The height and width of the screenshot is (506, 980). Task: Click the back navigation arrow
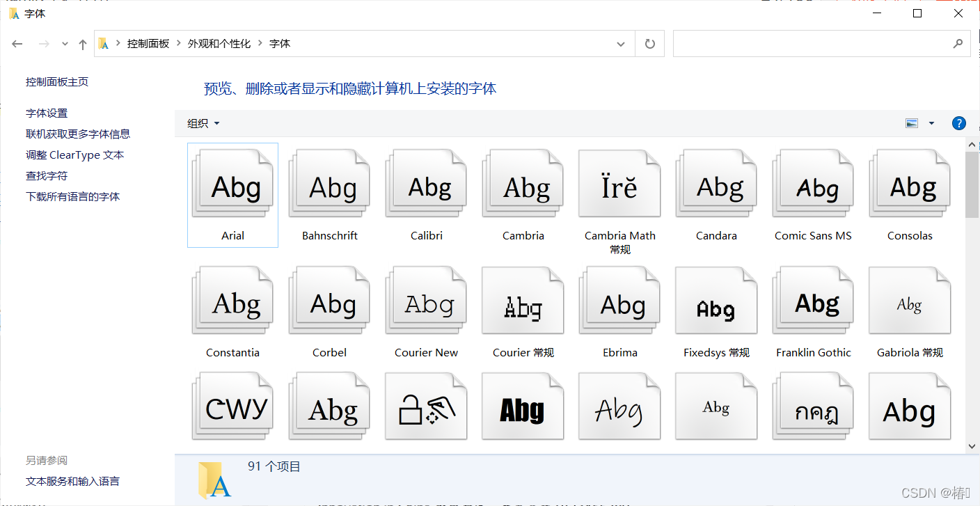click(x=17, y=44)
